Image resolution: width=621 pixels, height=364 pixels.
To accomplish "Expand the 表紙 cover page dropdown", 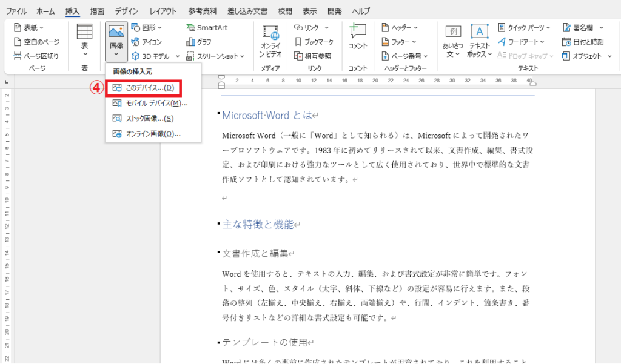I will coord(29,28).
